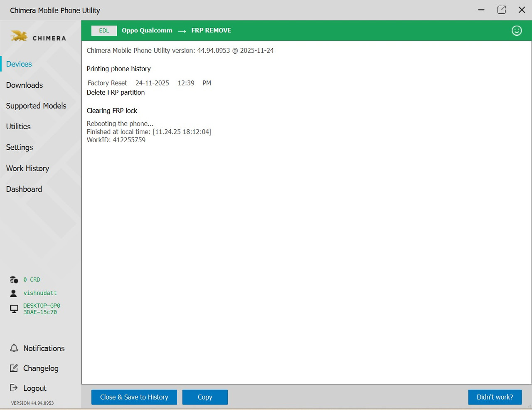Click the Logout arrow icon
The width and height of the screenshot is (532, 410).
tap(14, 388)
